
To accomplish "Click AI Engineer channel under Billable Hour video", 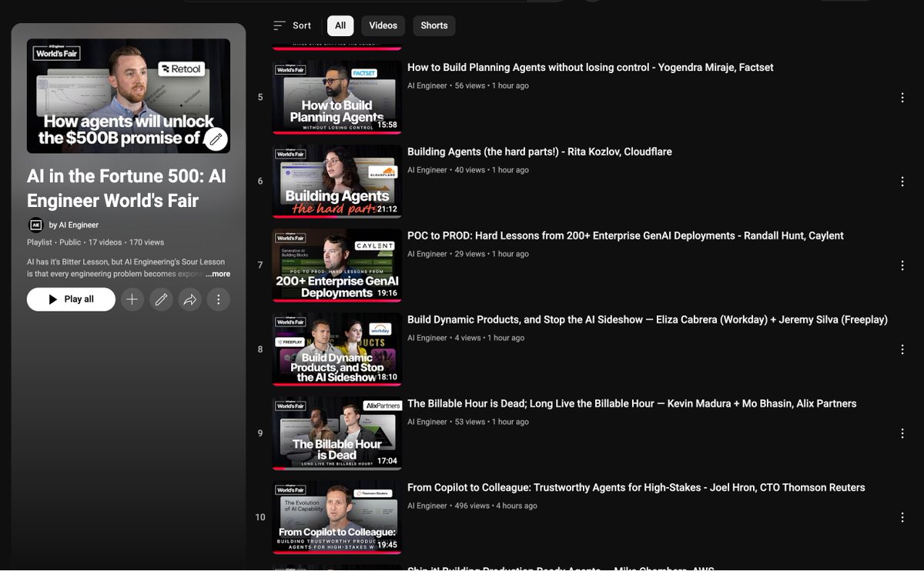I will [427, 422].
